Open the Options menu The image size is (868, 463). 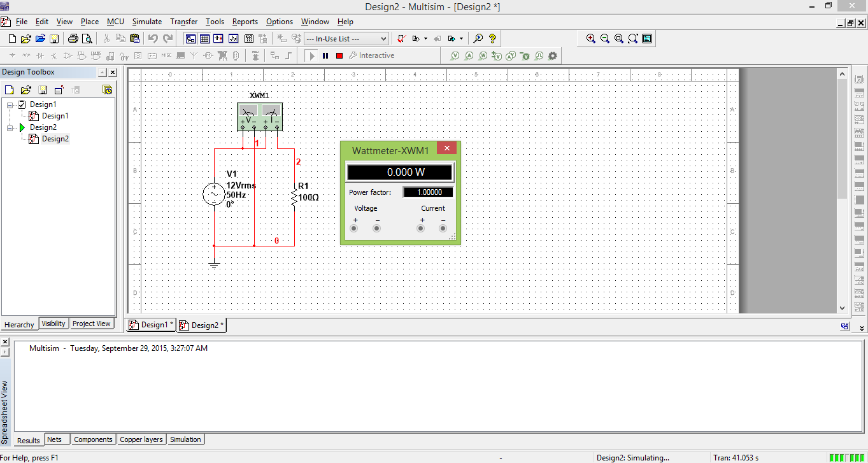280,22
